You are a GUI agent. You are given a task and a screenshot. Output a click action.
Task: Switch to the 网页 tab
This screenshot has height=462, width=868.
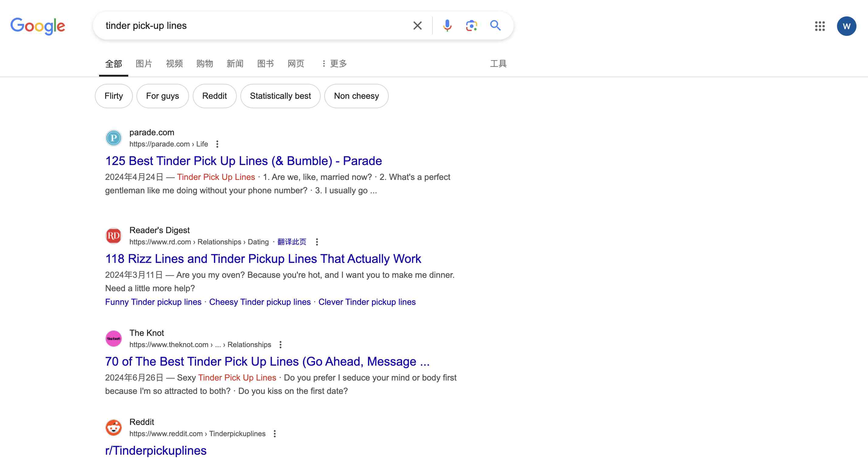point(296,63)
